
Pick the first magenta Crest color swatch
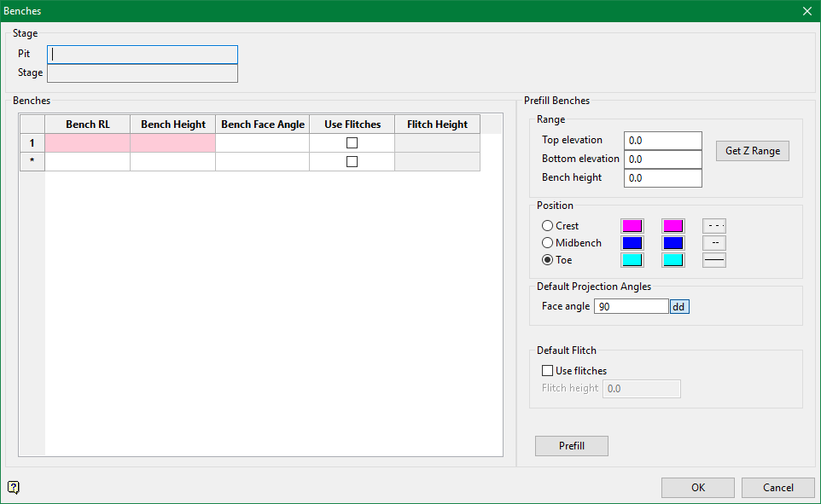pyautogui.click(x=632, y=226)
